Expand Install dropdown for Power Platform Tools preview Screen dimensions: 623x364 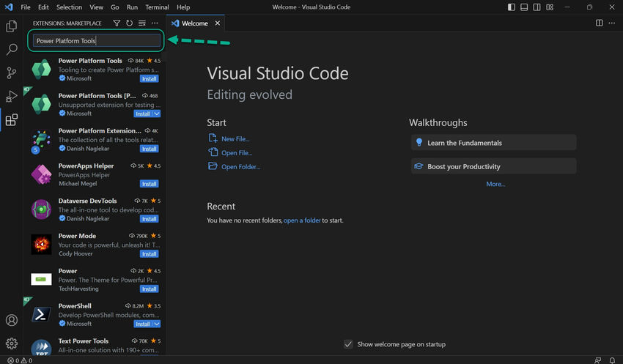pyautogui.click(x=156, y=114)
